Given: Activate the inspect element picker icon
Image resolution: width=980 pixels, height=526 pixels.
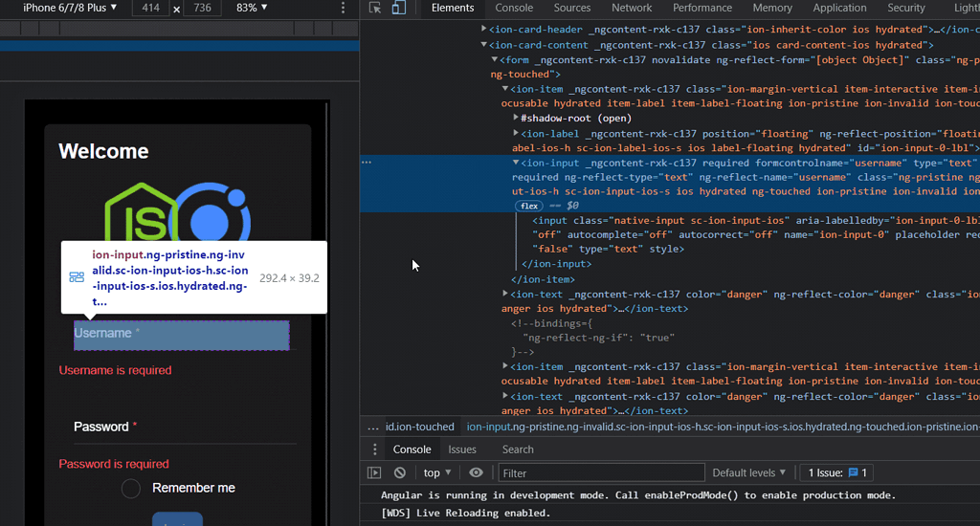Looking at the screenshot, I should 375,8.
